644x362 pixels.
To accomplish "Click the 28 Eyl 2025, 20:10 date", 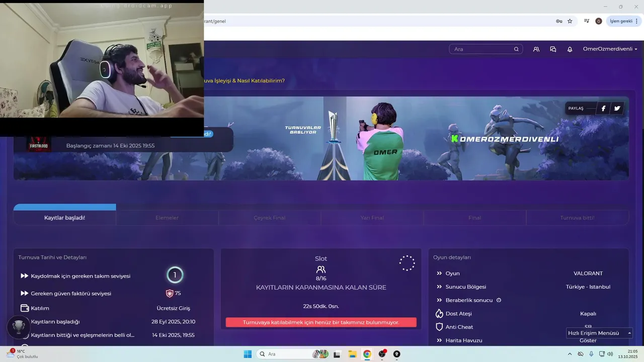I will click(x=173, y=322).
